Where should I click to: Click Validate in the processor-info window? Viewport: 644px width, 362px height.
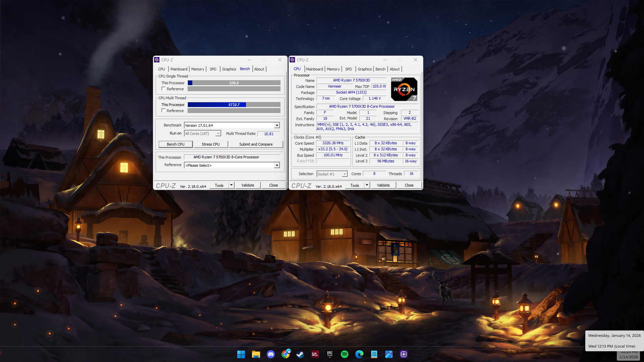[x=383, y=185]
